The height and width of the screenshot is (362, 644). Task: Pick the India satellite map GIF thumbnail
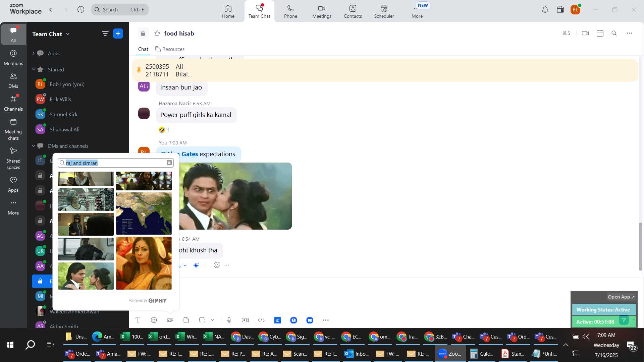[144, 214]
